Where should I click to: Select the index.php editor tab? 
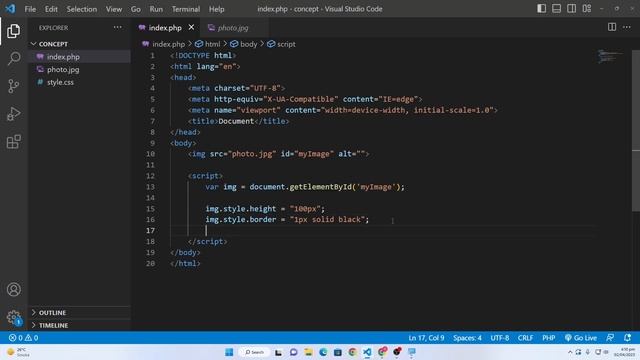tap(164, 27)
